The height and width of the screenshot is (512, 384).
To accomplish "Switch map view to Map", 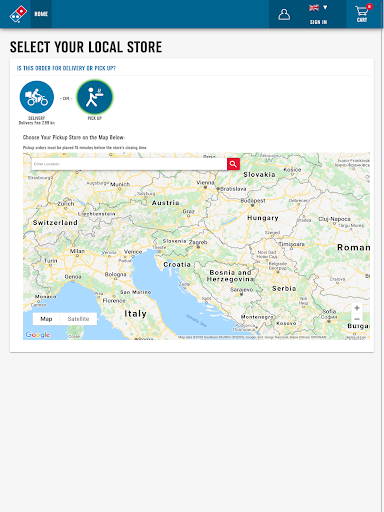I will (46, 319).
